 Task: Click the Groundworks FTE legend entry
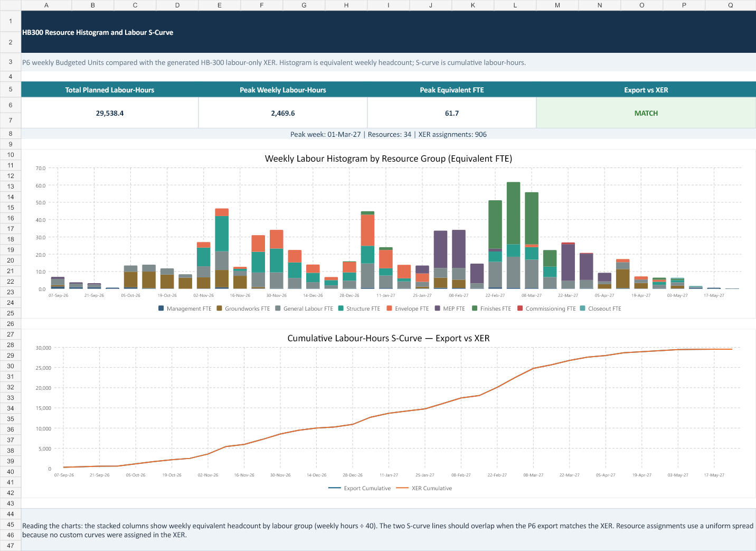[x=243, y=309]
